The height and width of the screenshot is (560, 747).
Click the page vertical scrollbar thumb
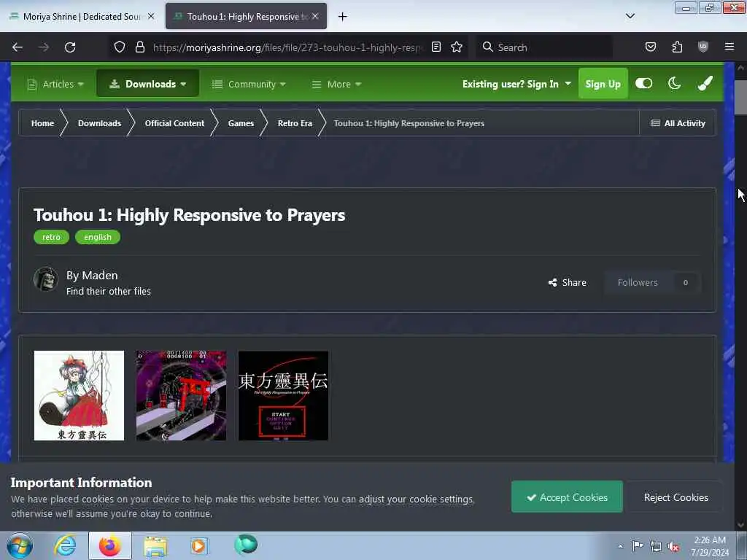(740, 98)
